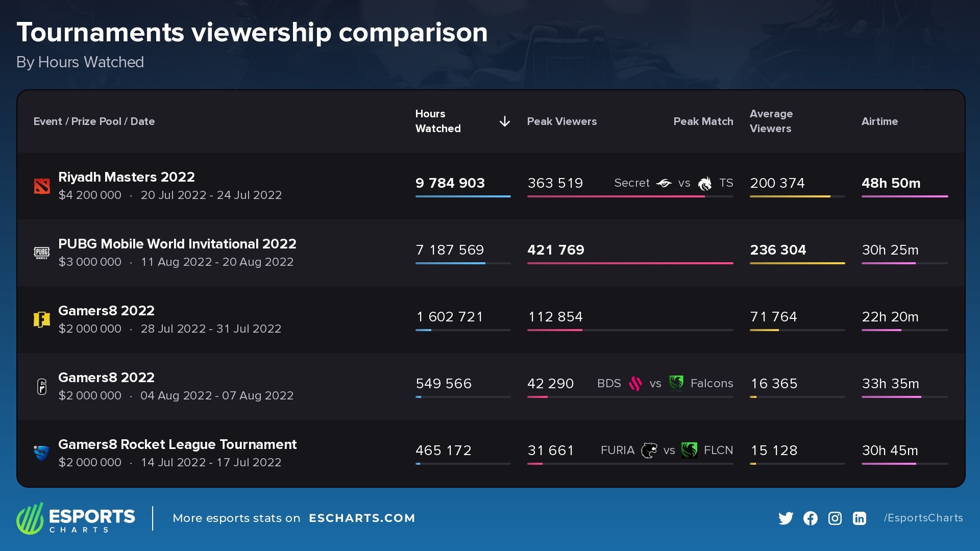This screenshot has height=551, width=980.
Task: Click the Rocket League game icon
Action: pos(42,453)
